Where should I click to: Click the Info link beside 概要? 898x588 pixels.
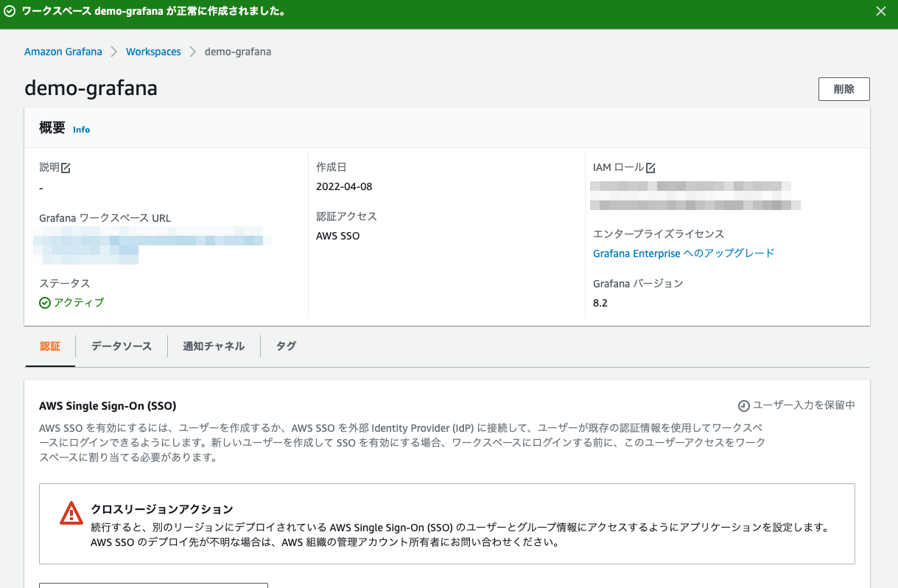(x=81, y=130)
